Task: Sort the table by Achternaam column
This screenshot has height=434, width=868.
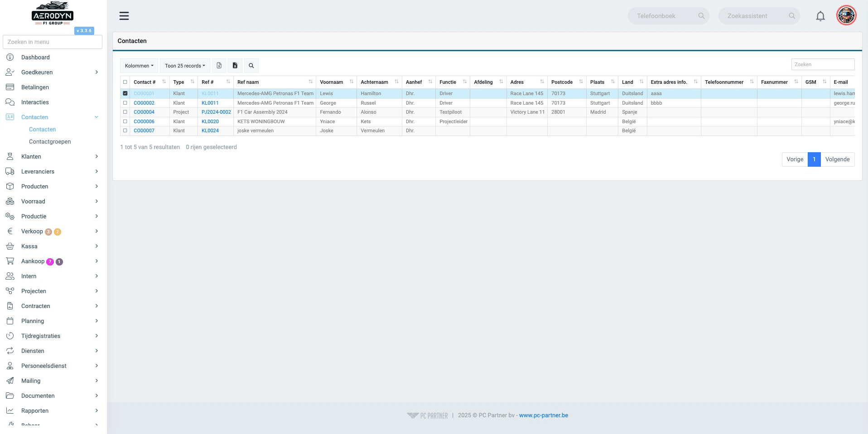Action: pos(379,82)
